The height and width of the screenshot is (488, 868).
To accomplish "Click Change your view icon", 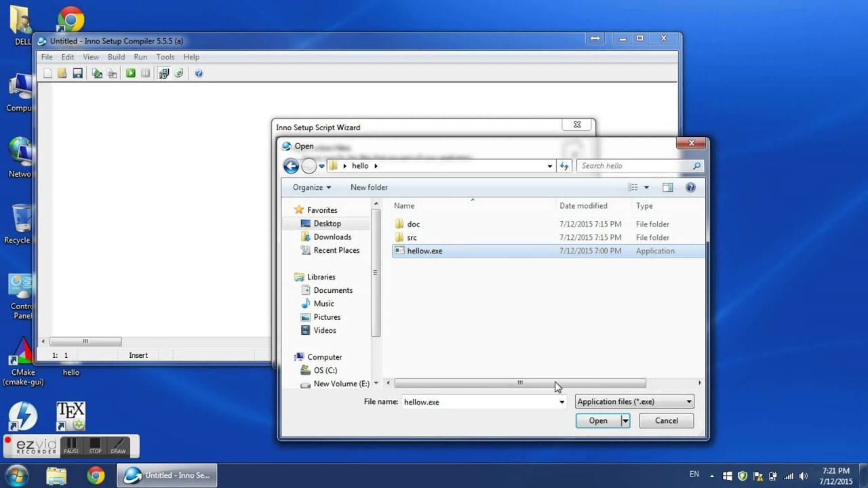I will [x=633, y=187].
